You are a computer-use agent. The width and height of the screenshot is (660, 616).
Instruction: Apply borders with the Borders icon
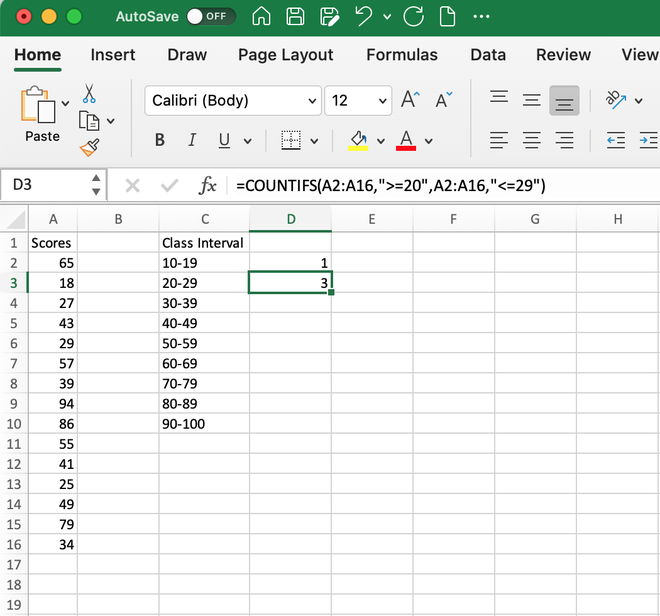point(291,140)
